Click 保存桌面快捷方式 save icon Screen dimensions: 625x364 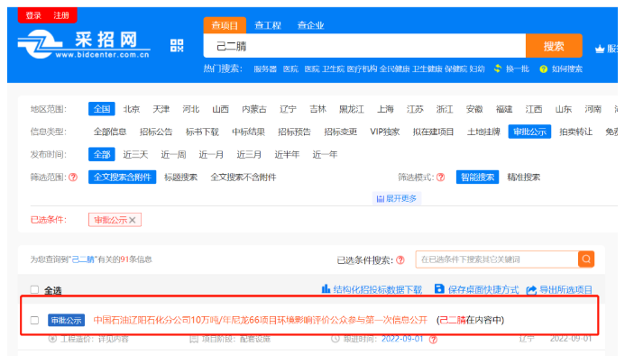[x=439, y=289]
